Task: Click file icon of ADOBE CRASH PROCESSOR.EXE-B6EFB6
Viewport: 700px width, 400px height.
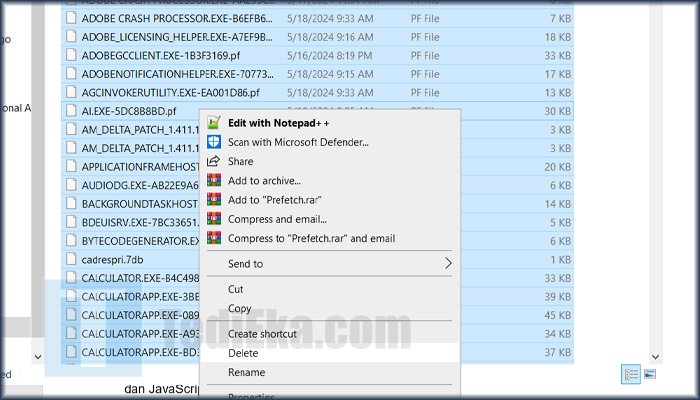Action: 71,18
